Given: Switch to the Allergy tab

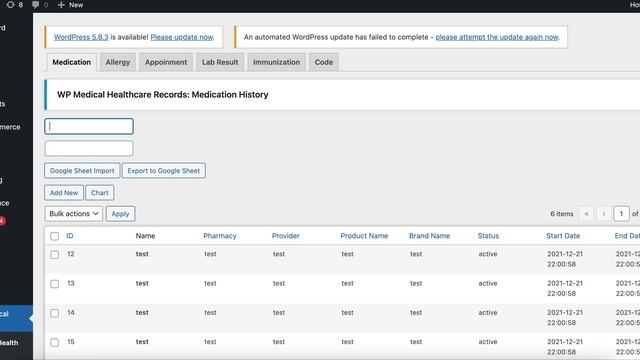Looking at the screenshot, I should point(118,62).
